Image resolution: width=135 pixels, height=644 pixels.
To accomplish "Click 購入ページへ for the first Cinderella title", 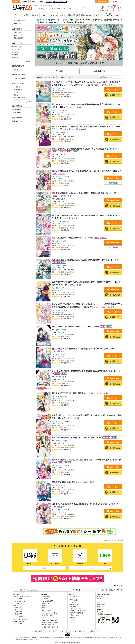I will [x=113, y=89].
